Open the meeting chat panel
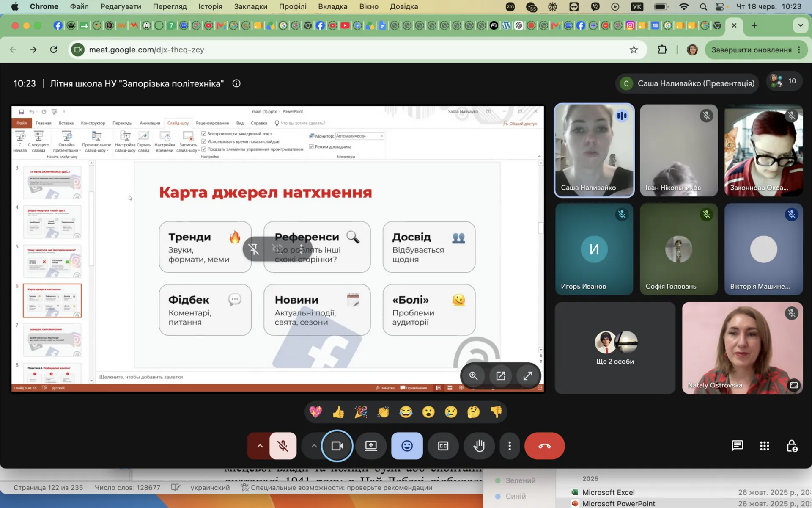Screen dimensions: 812x508 pos(737,446)
